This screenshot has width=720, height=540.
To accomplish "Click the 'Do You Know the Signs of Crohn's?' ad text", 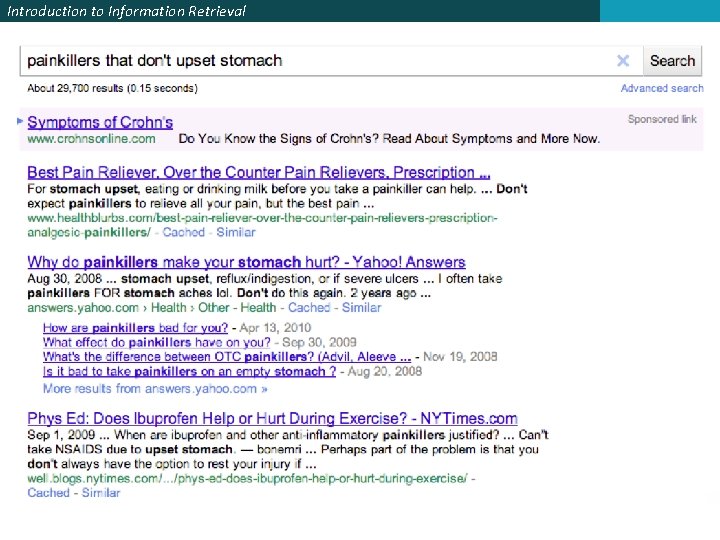I will (279, 139).
